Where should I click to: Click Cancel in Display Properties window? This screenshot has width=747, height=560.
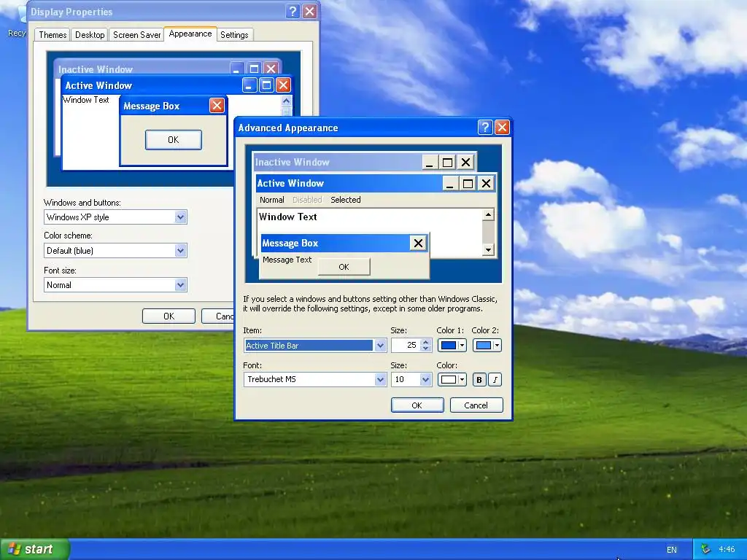pyautogui.click(x=217, y=316)
